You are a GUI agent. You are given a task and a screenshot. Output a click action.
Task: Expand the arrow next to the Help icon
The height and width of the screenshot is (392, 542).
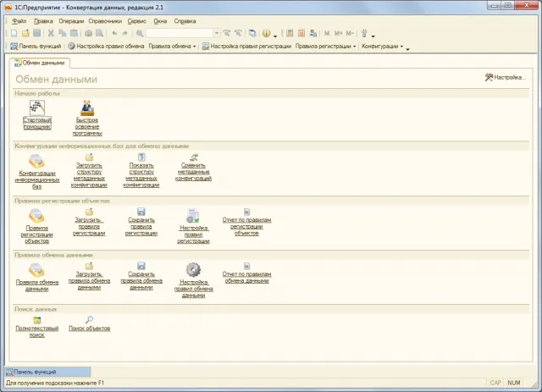click(x=275, y=36)
